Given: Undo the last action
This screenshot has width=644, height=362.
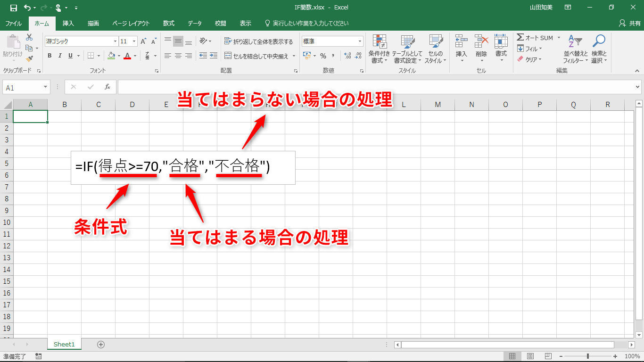Looking at the screenshot, I should pos(27,8).
